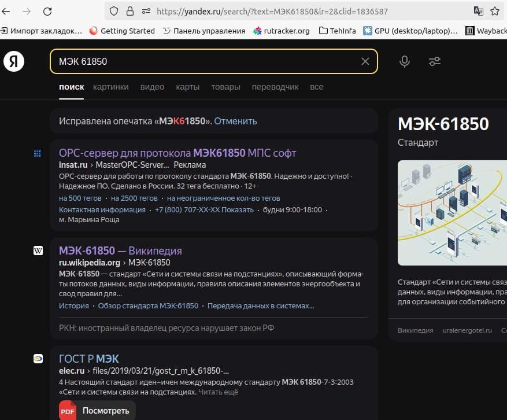
Task: Click the elec.ru result favicon
Action: click(38, 359)
